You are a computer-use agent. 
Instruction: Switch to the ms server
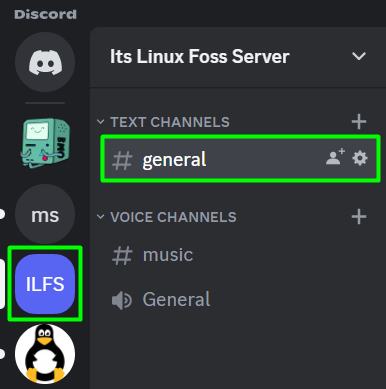tap(45, 214)
